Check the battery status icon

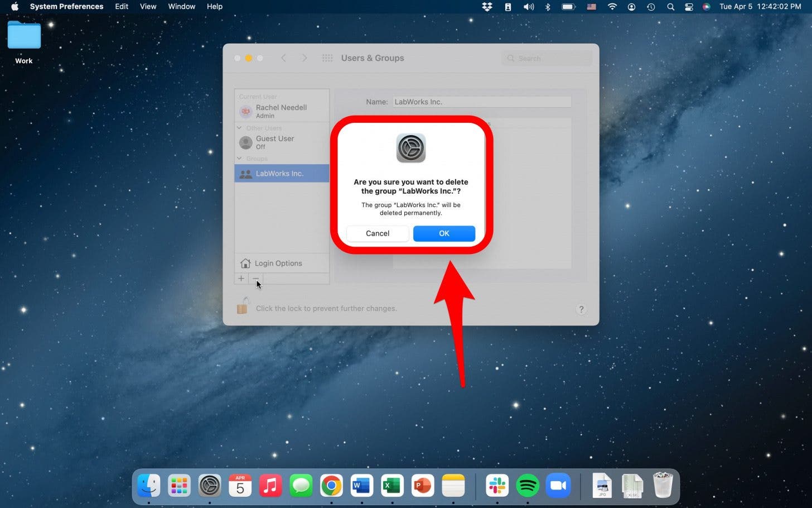(x=568, y=7)
